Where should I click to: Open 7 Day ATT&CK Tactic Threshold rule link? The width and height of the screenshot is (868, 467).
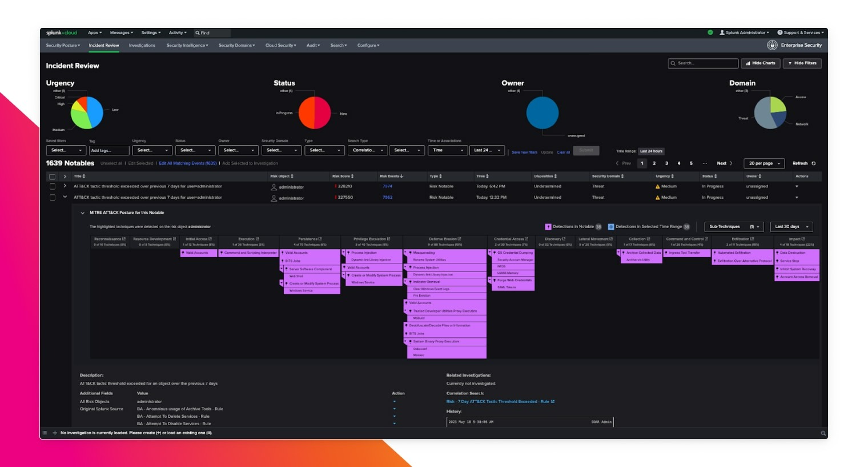coord(500,401)
